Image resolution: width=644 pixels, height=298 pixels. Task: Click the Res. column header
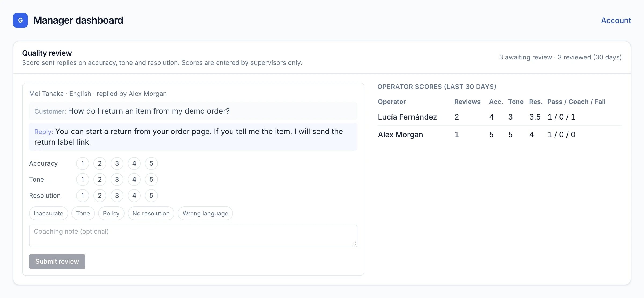pos(536,102)
